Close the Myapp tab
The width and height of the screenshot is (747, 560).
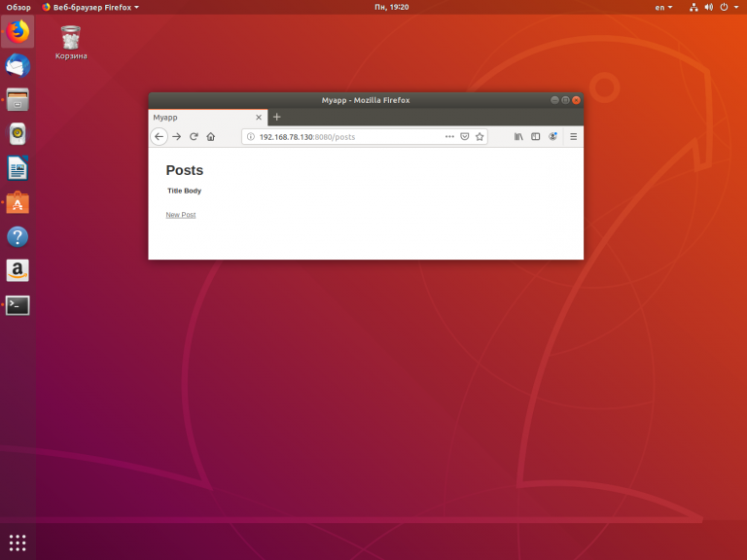[259, 117]
